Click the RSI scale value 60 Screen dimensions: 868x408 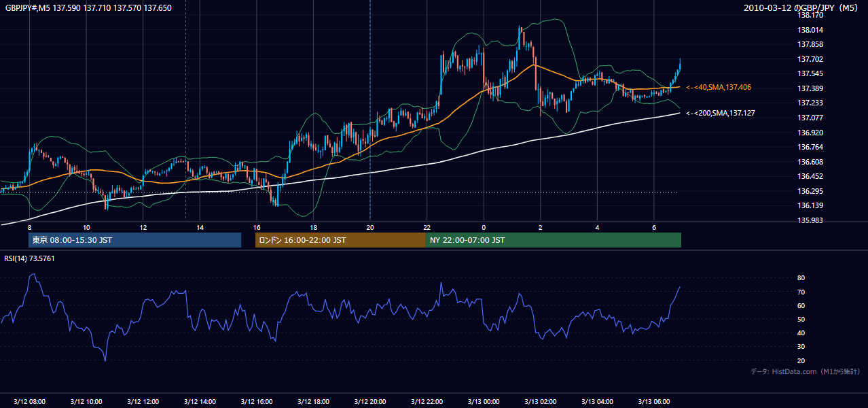[x=801, y=305]
